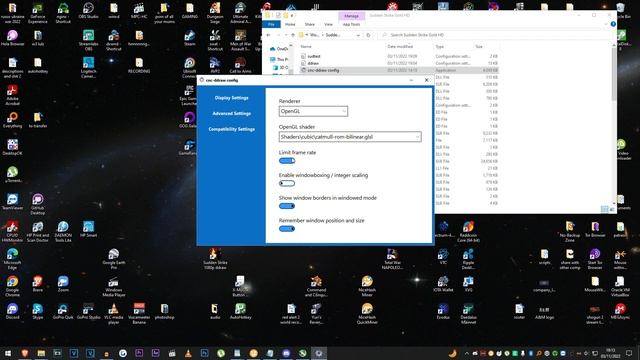Open the Everything search desktop icon
Screen dimensions: 640x360
[x=12, y=120]
